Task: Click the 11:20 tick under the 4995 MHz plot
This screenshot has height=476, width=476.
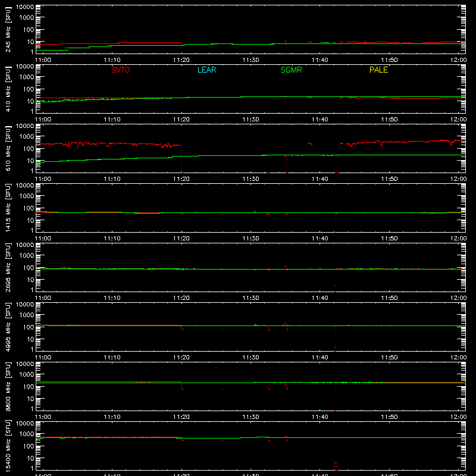Action: pyautogui.click(x=181, y=358)
